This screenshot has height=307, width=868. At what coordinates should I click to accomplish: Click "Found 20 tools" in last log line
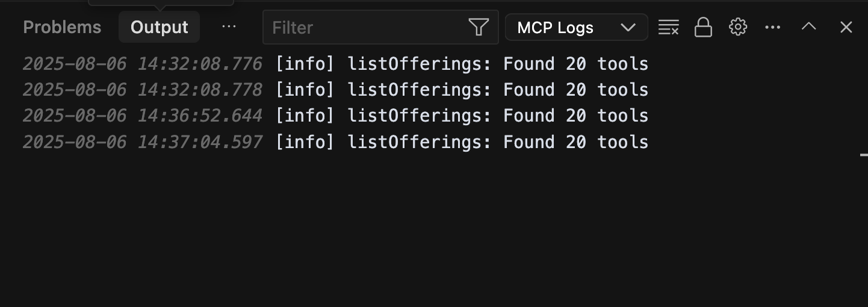tap(575, 142)
